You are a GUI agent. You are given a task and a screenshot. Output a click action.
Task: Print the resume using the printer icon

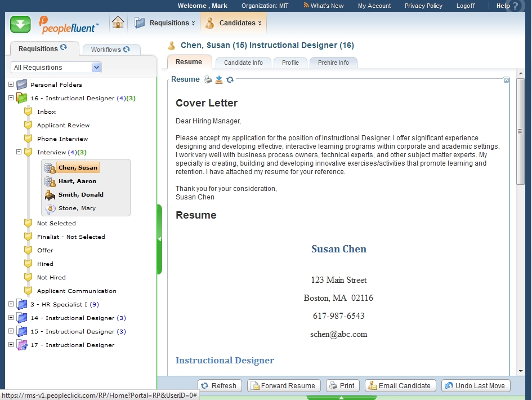[x=208, y=79]
